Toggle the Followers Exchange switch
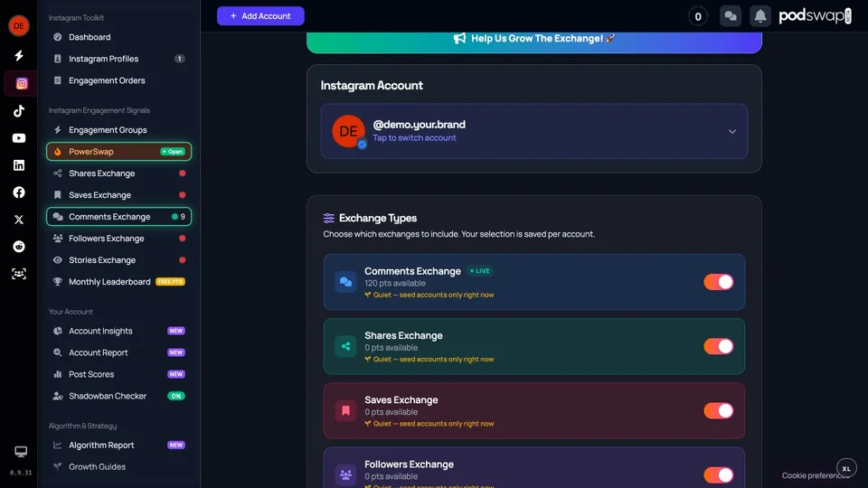The width and height of the screenshot is (868, 488). 719,474
